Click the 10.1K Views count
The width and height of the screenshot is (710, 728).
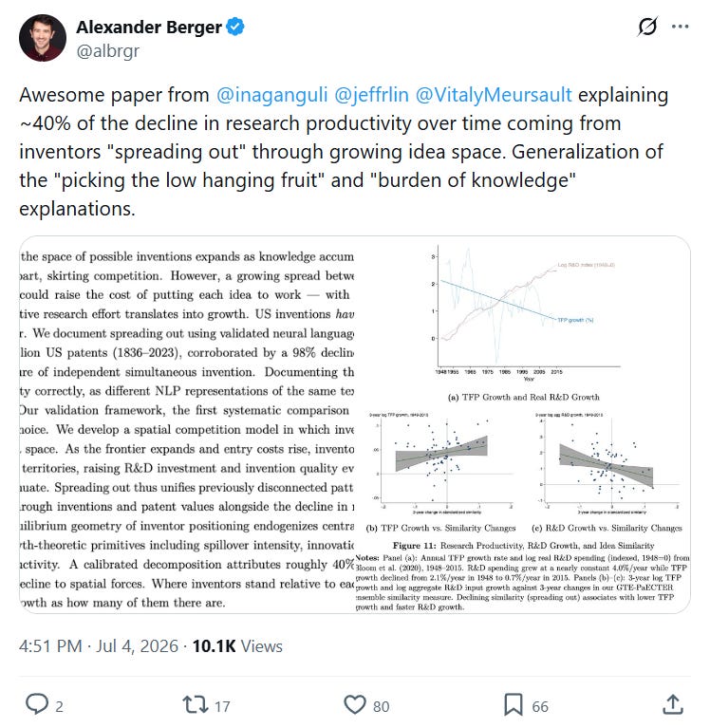pyautogui.click(x=237, y=645)
